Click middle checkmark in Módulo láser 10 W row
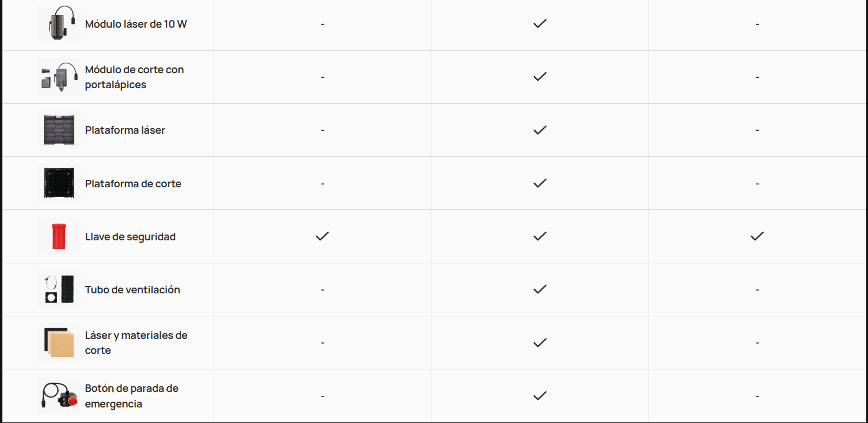The width and height of the screenshot is (868, 423). point(540,24)
